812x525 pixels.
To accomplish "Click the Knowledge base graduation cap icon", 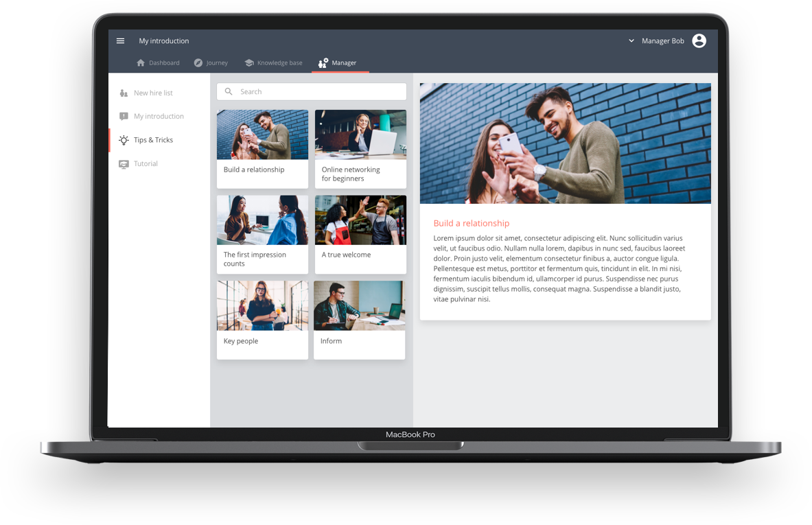I will (249, 62).
